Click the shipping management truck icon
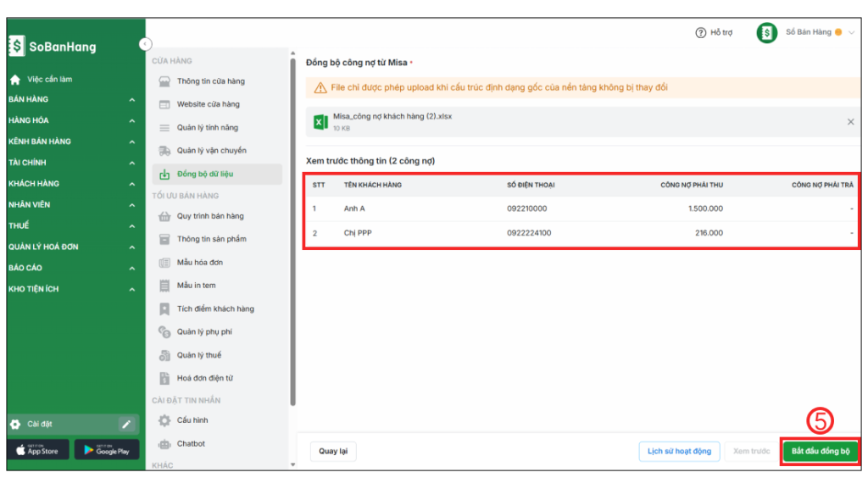Screen dimensions: 868x489 click(x=164, y=151)
